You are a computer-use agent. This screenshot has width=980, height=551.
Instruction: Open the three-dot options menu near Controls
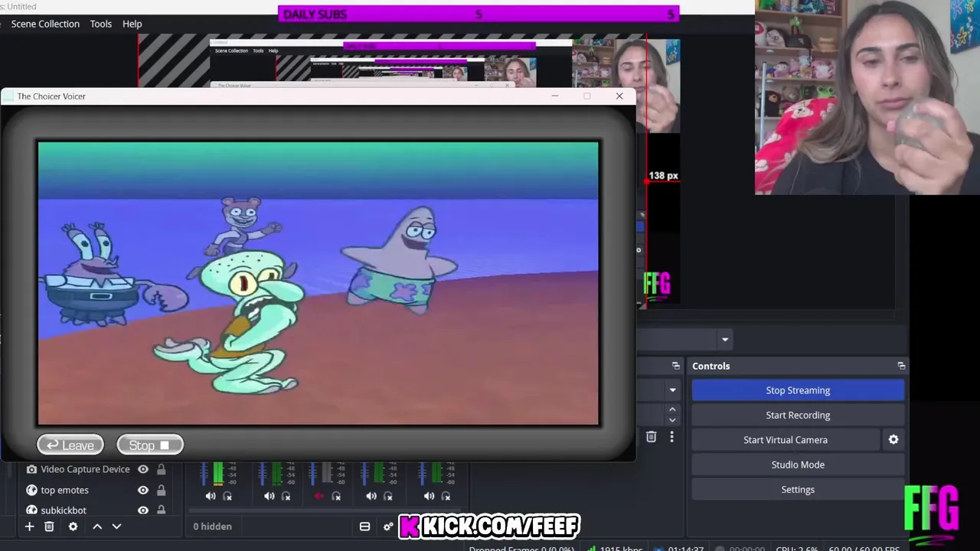[671, 437]
